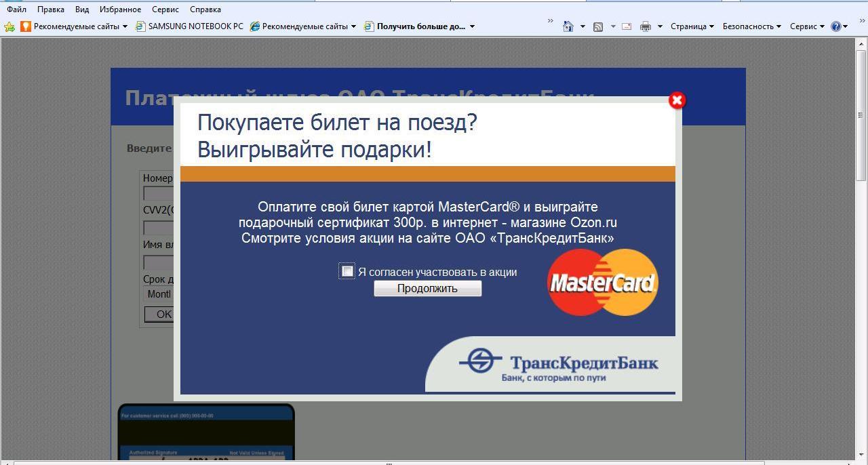Click the add-to-favorites star icon
The width and height of the screenshot is (868, 465).
(x=9, y=26)
